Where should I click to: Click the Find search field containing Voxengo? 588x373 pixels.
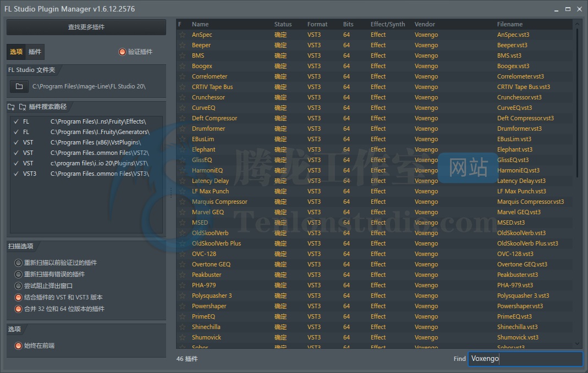(525, 359)
